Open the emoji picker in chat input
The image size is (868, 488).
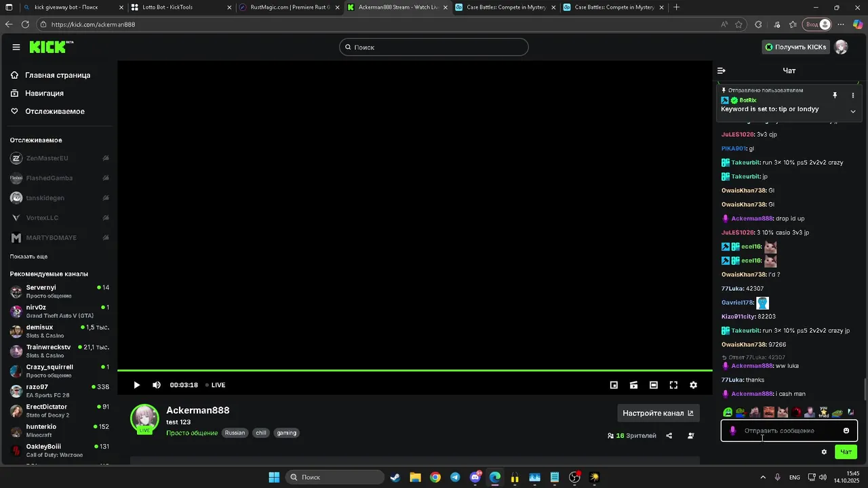click(846, 430)
